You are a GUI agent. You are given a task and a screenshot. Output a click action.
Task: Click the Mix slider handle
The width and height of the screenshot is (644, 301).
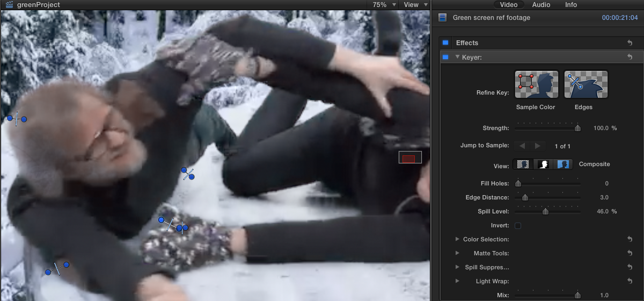click(x=578, y=295)
